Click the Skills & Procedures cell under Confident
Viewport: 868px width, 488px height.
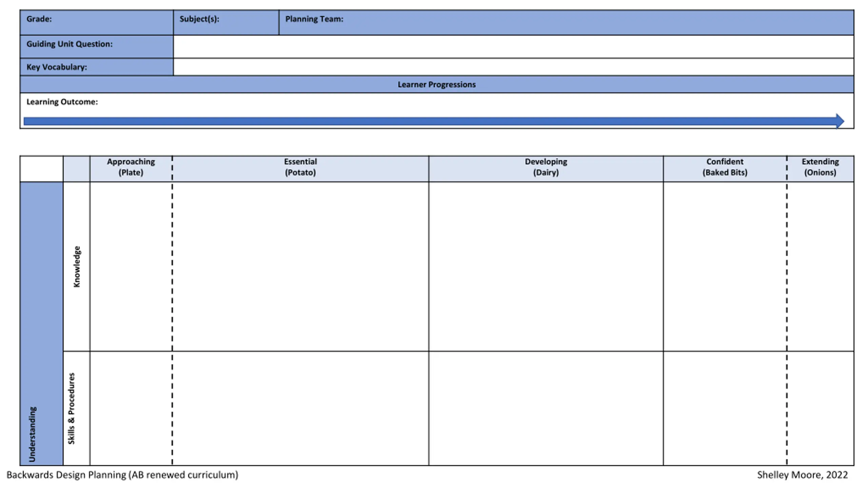click(x=725, y=408)
